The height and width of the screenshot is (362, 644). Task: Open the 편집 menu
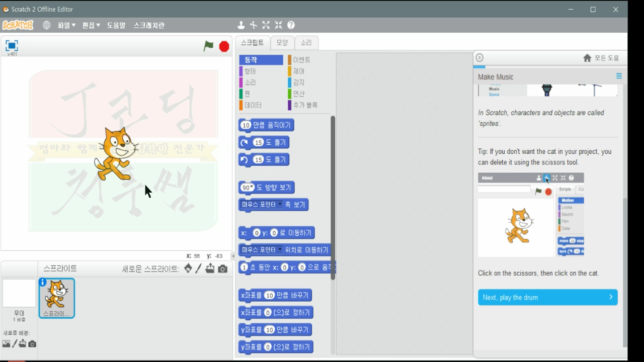[91, 25]
